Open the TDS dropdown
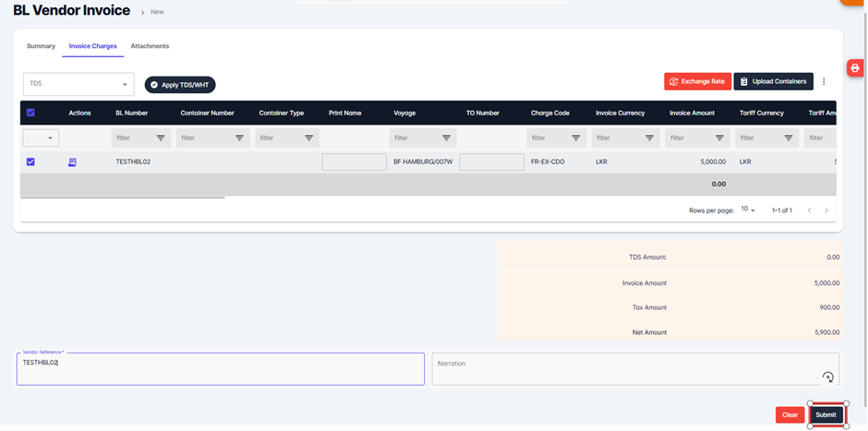Image resolution: width=868 pixels, height=431 pixels. tap(78, 84)
